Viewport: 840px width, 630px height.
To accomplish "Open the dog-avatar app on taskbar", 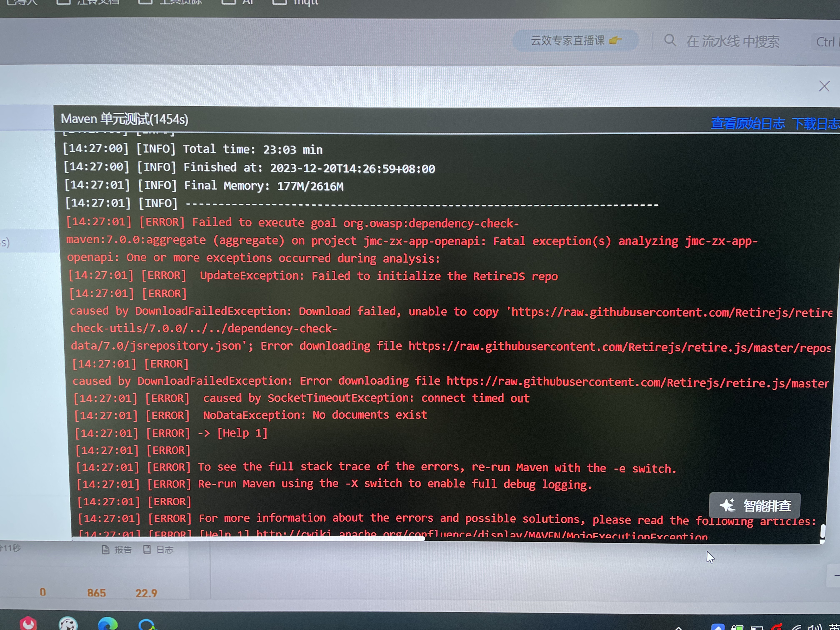I will (68, 624).
